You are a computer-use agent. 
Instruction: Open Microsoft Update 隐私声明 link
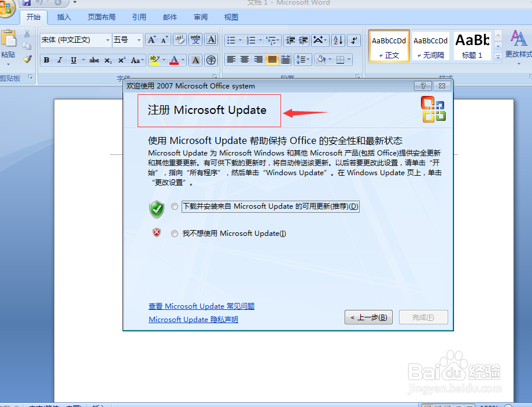tap(193, 320)
